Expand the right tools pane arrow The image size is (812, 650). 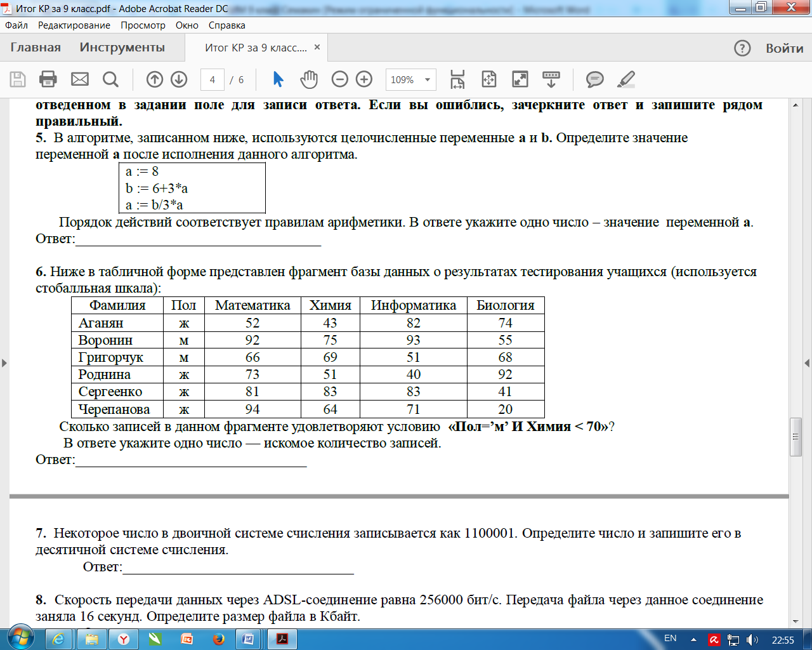click(x=807, y=363)
